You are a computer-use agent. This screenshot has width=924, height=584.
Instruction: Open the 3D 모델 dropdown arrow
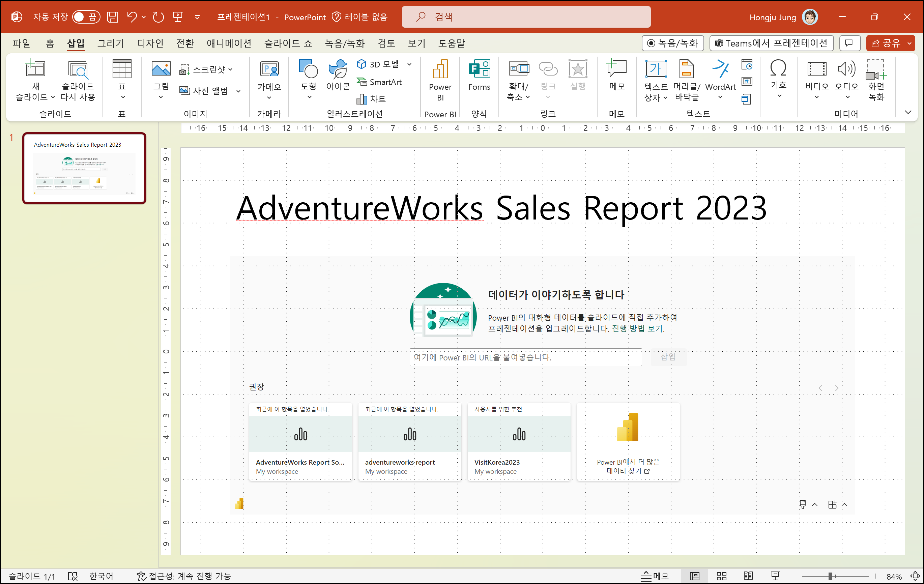[409, 64]
